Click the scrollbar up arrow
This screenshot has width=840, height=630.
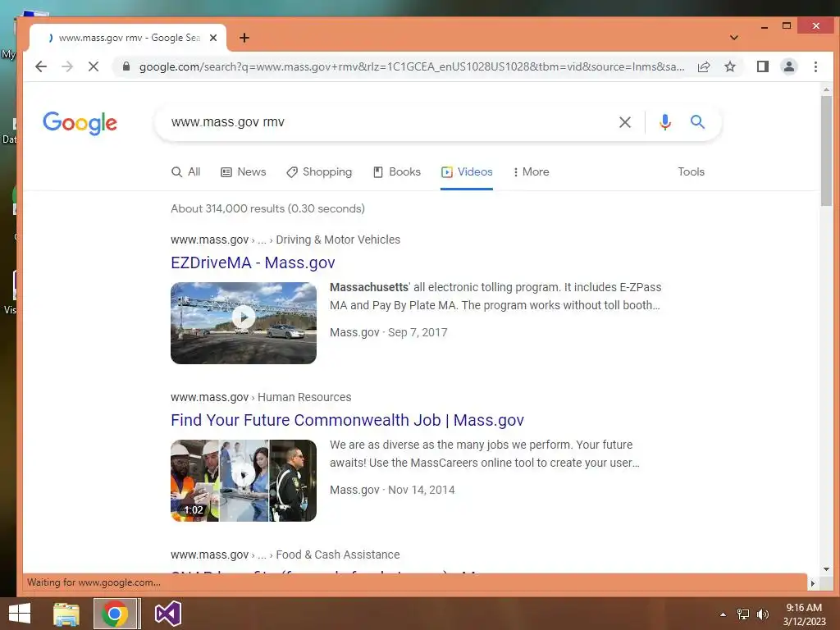[x=826, y=89]
